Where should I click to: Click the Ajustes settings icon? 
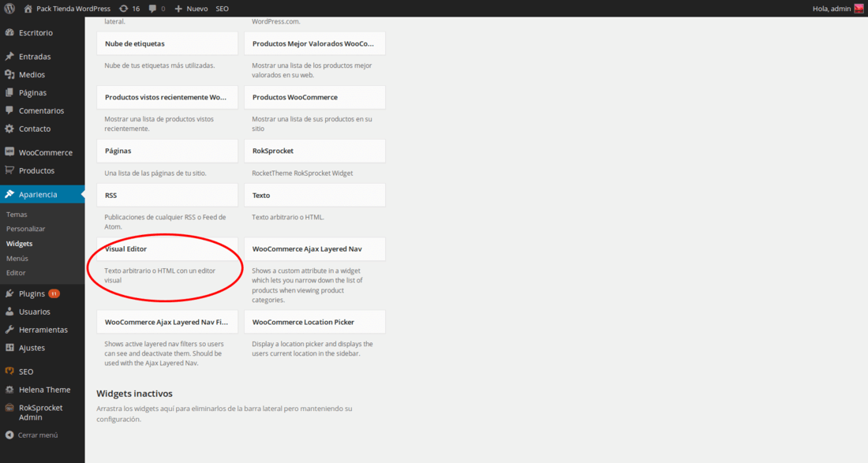[x=9, y=347]
